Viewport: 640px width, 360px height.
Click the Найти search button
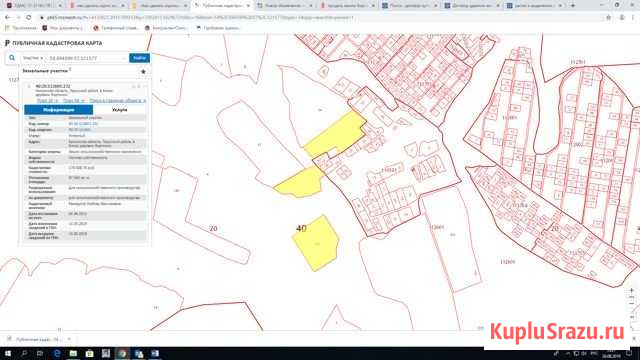pos(139,58)
